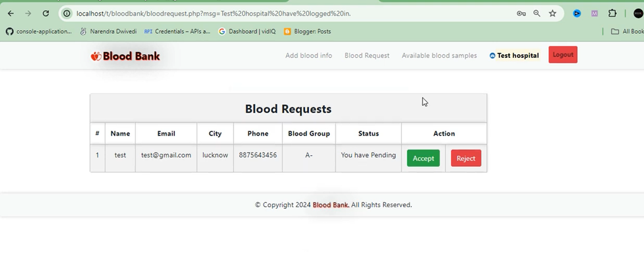Open the console-application GitHub bookmark
The width and height of the screenshot is (644, 277).
click(x=38, y=31)
